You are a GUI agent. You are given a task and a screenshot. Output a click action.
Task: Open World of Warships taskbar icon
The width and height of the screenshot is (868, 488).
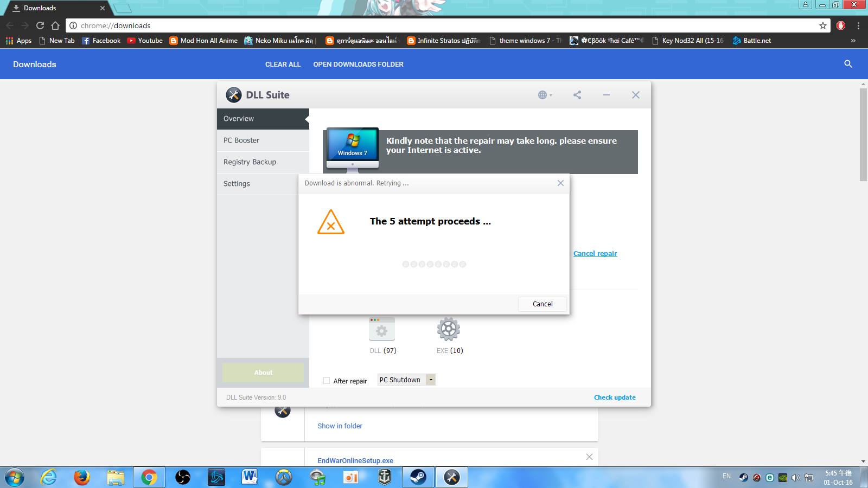pos(385,477)
